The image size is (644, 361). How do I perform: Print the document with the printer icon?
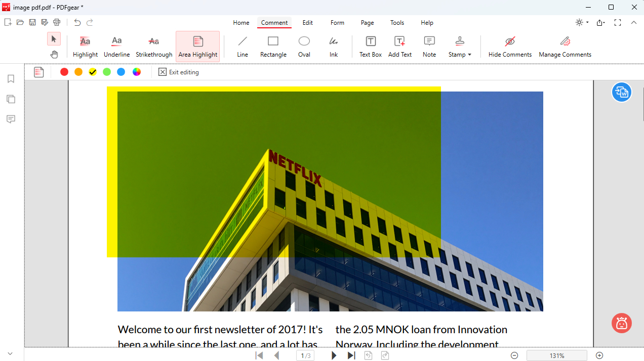[57, 22]
